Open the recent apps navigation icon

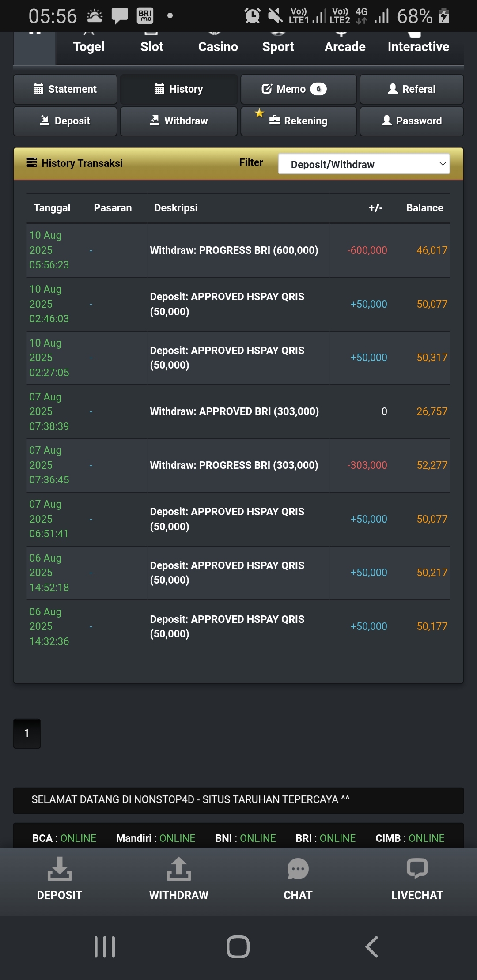[105, 947]
